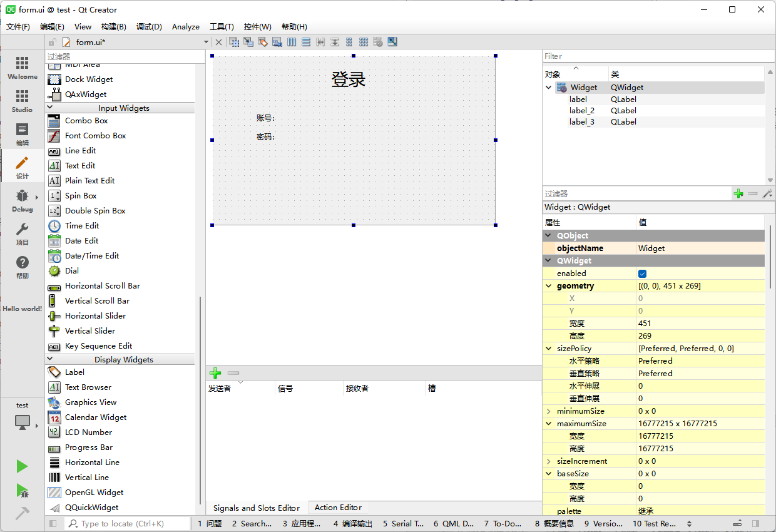Collapse the maximumSize property
The width and height of the screenshot is (776, 532).
pos(549,424)
